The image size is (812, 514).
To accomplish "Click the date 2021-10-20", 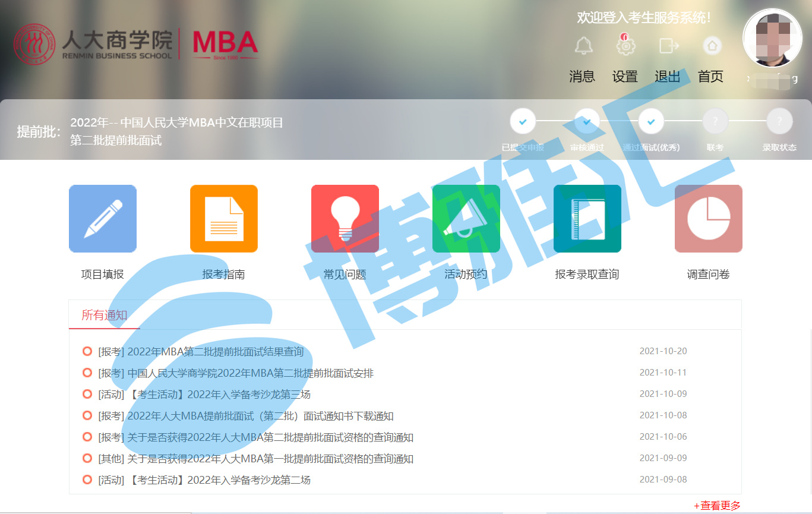I will (663, 351).
